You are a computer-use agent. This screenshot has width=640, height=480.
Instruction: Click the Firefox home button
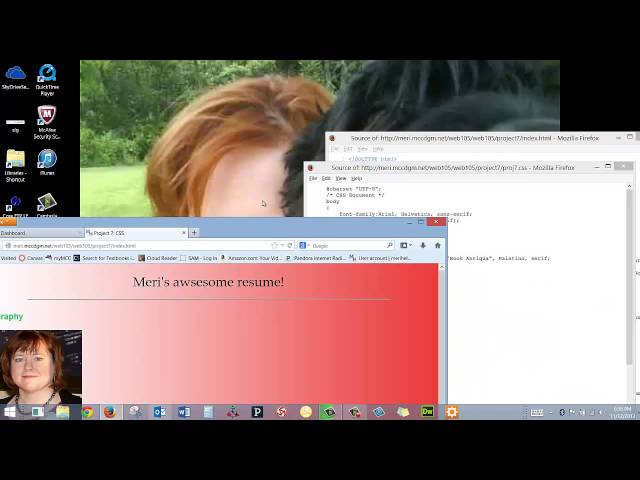coord(438,245)
